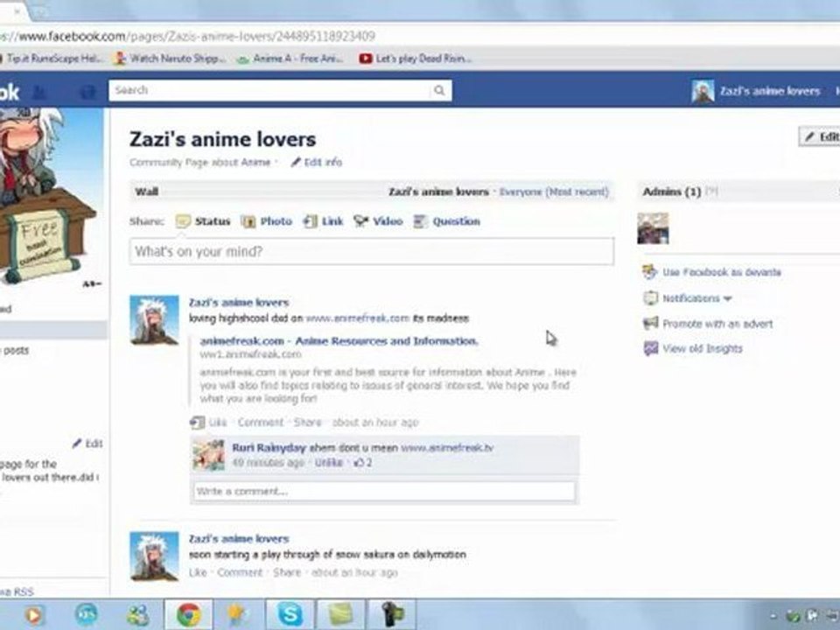Click www.animefreak.tv link in comment

tap(447, 447)
